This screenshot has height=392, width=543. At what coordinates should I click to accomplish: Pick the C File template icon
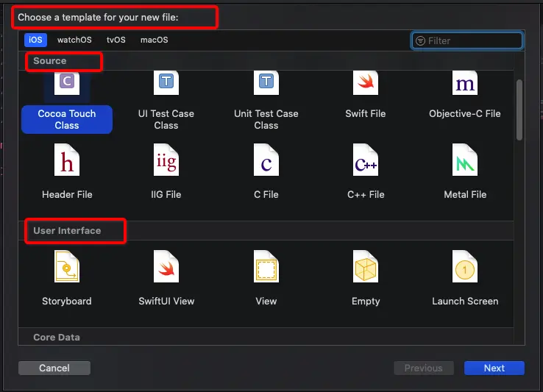(x=266, y=160)
